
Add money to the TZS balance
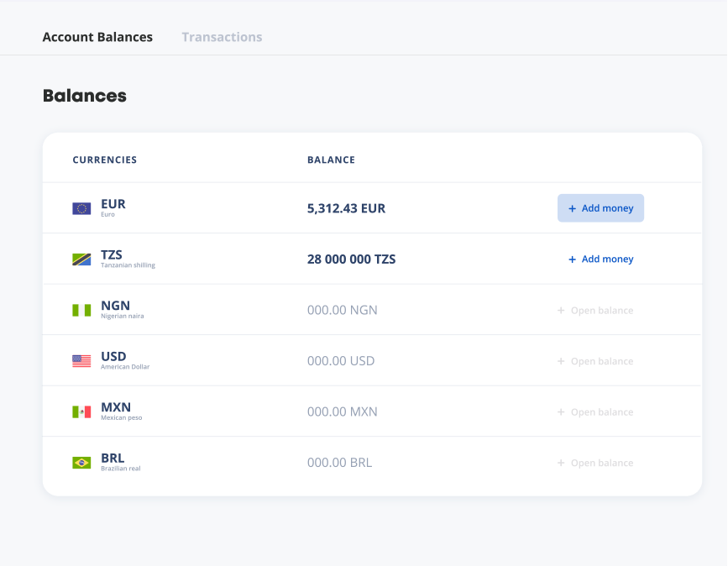click(x=600, y=259)
